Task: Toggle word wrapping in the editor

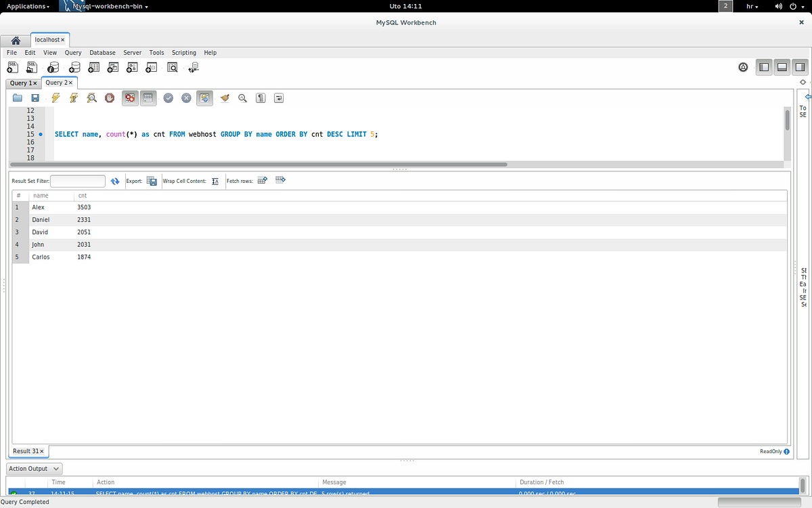Action: (279, 98)
